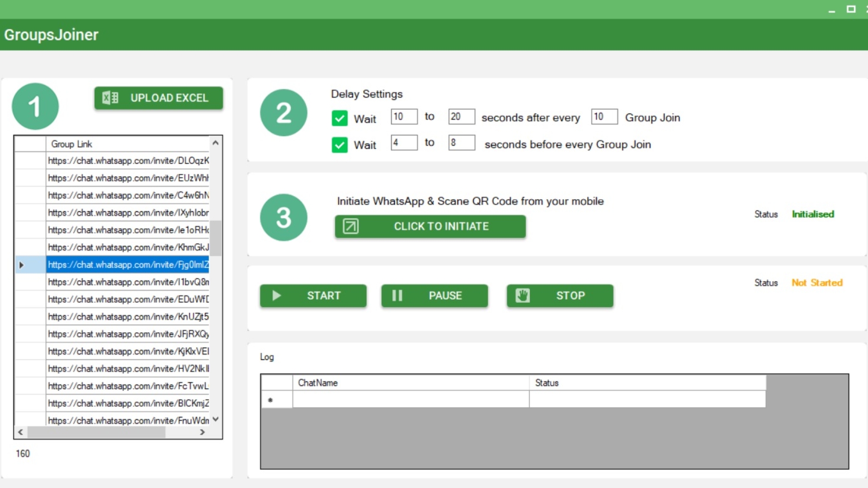Select the invite link row ending KnUZjt5
Screen dimensions: 868x488
click(x=128, y=317)
